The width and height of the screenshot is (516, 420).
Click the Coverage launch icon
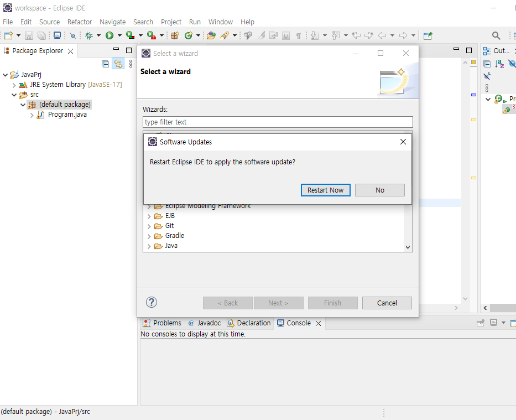131,35
